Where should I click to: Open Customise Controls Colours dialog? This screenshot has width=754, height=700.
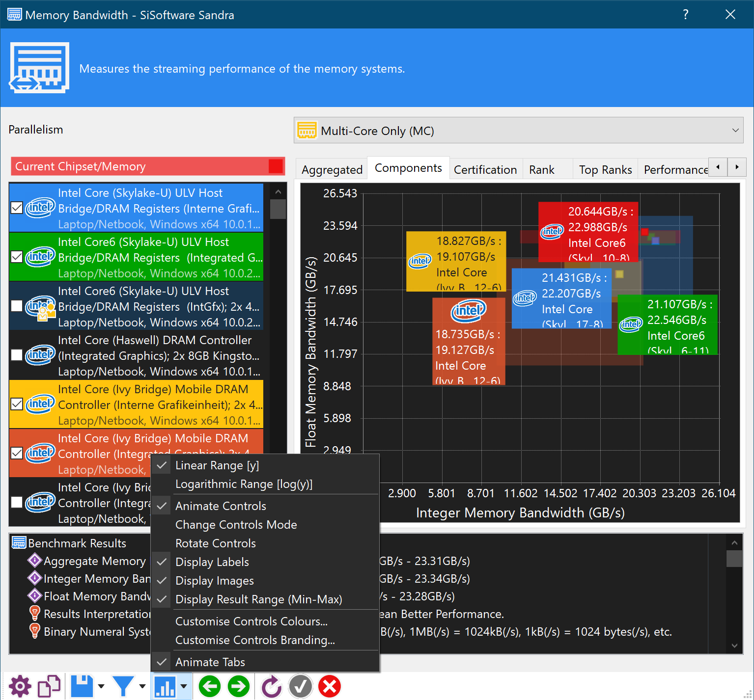(265, 621)
